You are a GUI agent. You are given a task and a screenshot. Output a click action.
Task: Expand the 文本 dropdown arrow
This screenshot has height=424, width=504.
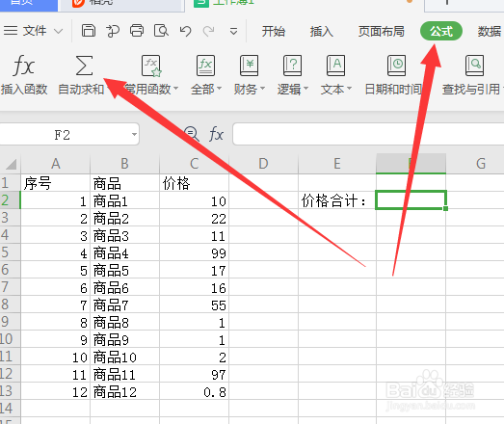point(349,88)
